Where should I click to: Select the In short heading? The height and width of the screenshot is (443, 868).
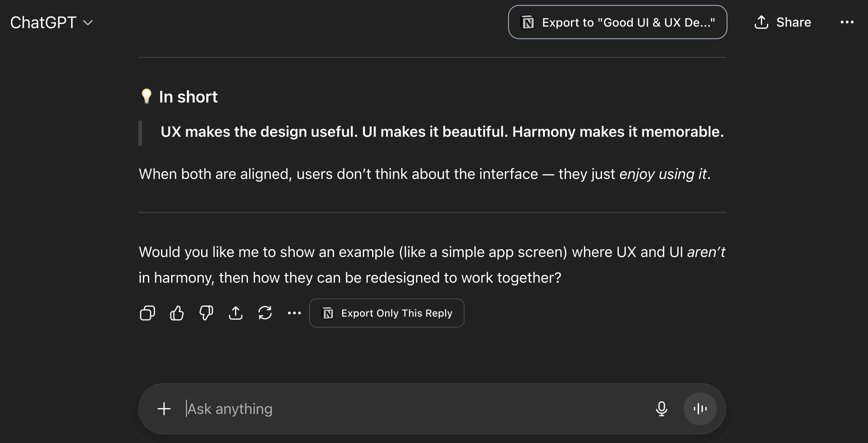click(x=188, y=97)
